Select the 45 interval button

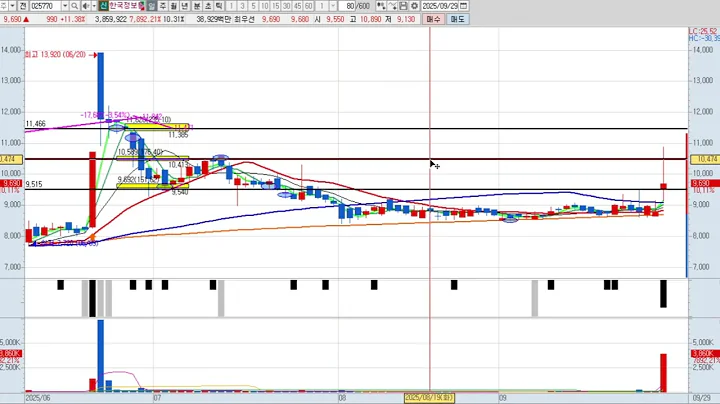point(298,6)
